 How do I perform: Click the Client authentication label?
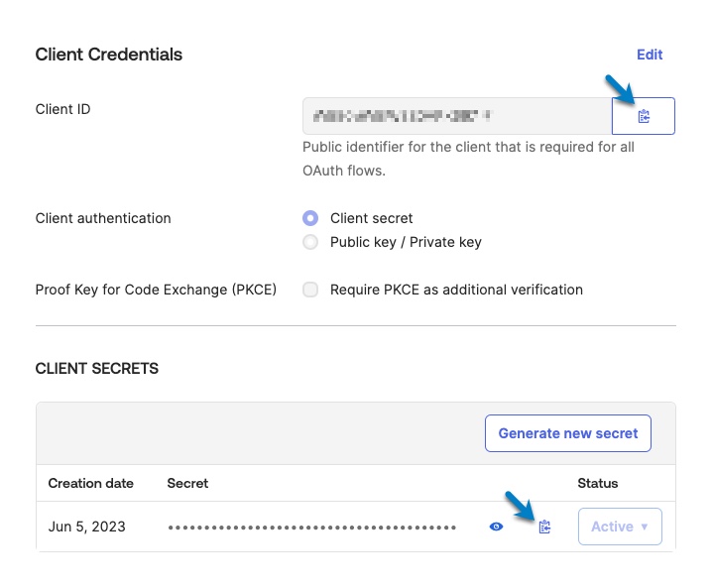pyautogui.click(x=103, y=218)
